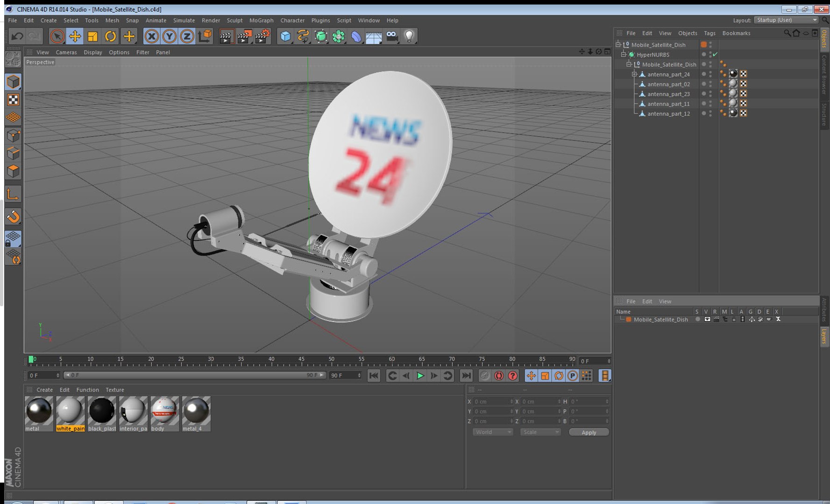Open the floor and scene objects icon
Viewport: 830px width, 504px height.
point(374,36)
